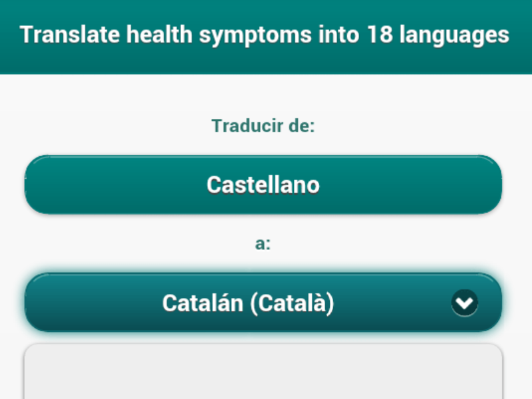Show language options using the white chevron
Viewport: 532px width, 399px height.
[x=464, y=303]
